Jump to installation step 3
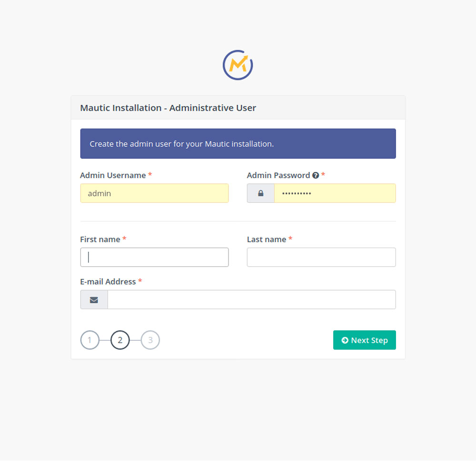This screenshot has width=476, height=462. tap(150, 340)
